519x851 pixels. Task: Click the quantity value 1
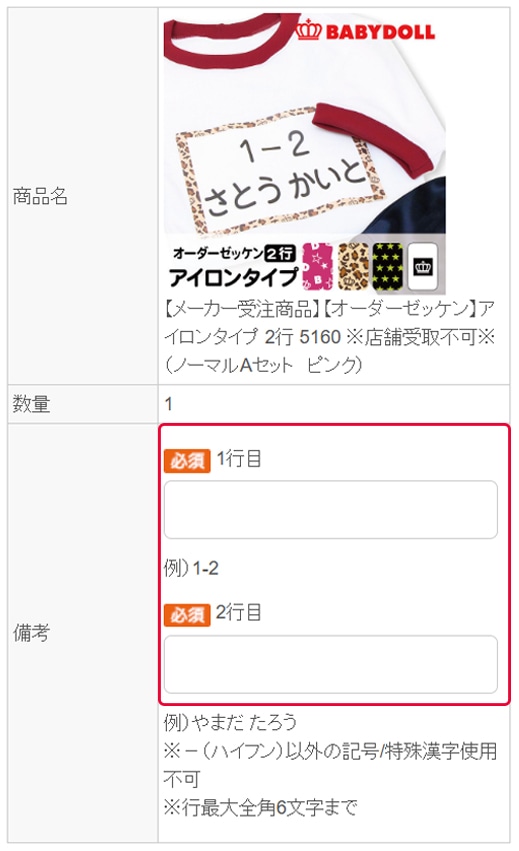(x=168, y=404)
